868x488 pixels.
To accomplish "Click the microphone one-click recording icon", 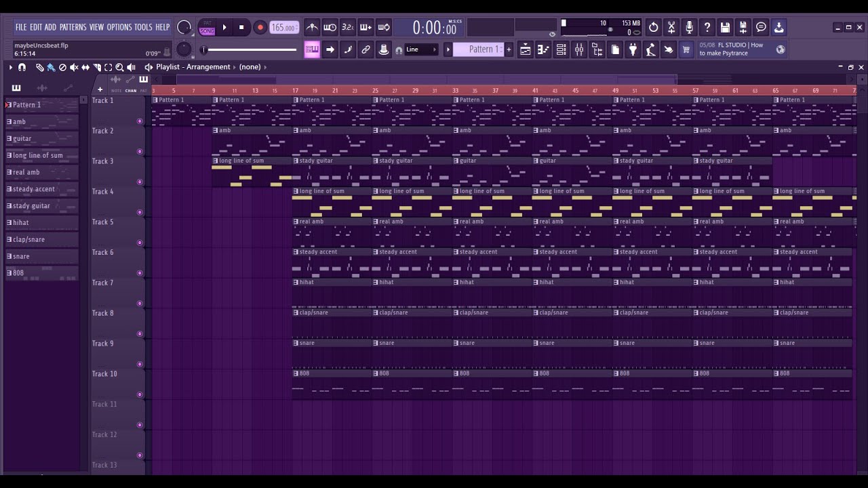I will click(x=689, y=27).
